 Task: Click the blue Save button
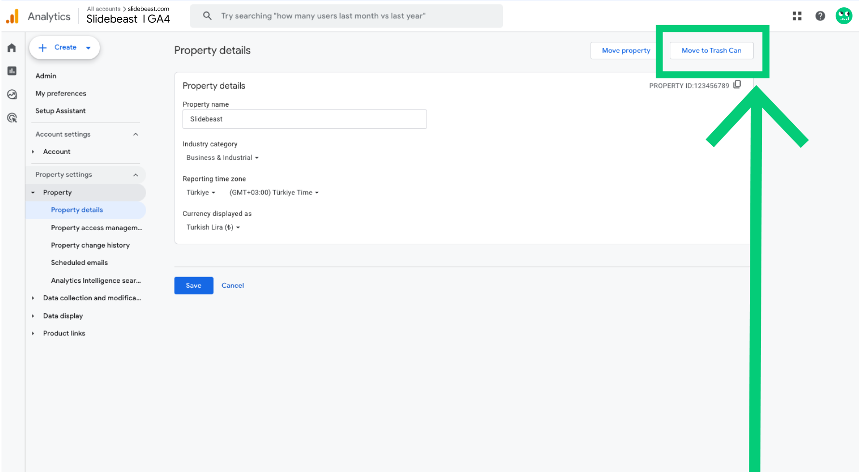(193, 285)
